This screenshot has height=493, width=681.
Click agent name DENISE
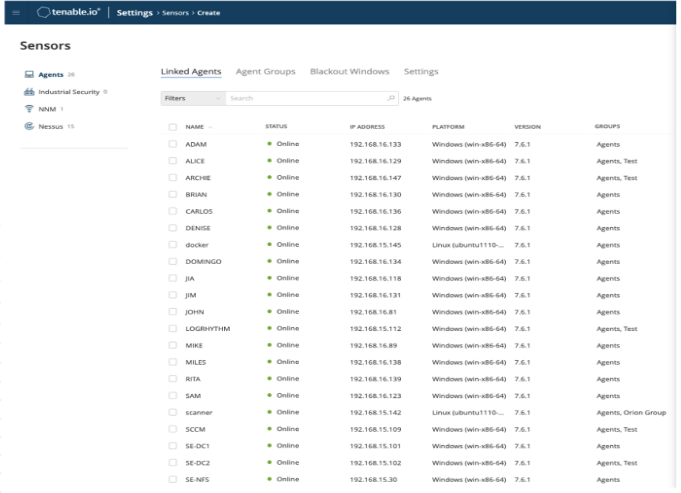click(198, 228)
